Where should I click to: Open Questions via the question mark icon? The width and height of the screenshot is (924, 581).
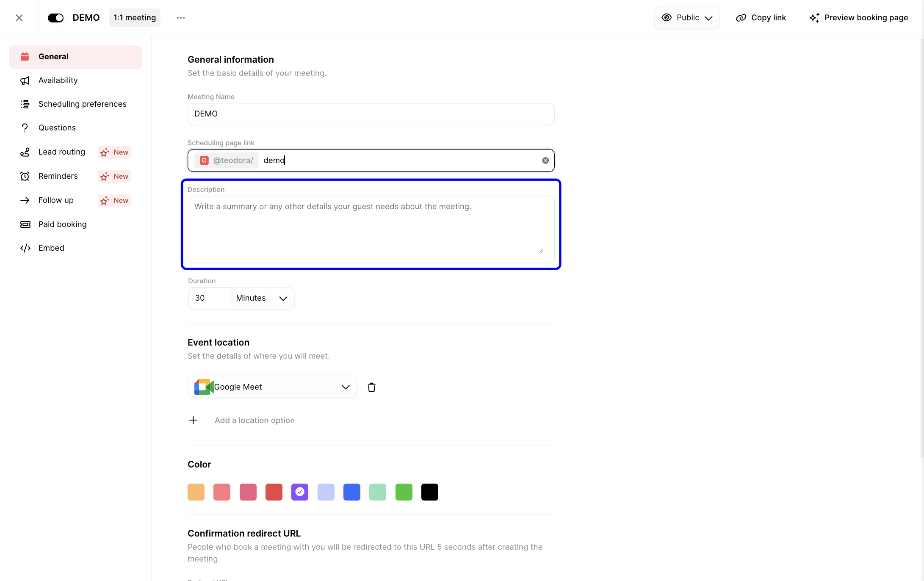click(x=25, y=127)
